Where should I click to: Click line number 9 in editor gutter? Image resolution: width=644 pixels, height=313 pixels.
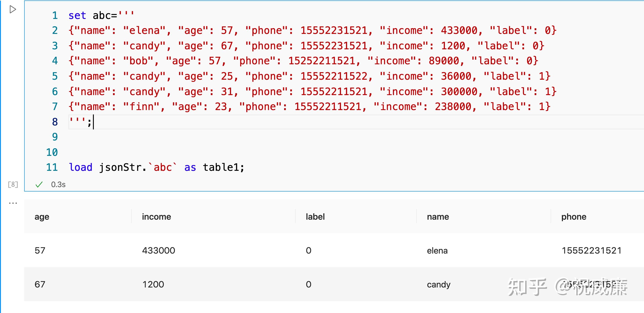[x=55, y=137]
